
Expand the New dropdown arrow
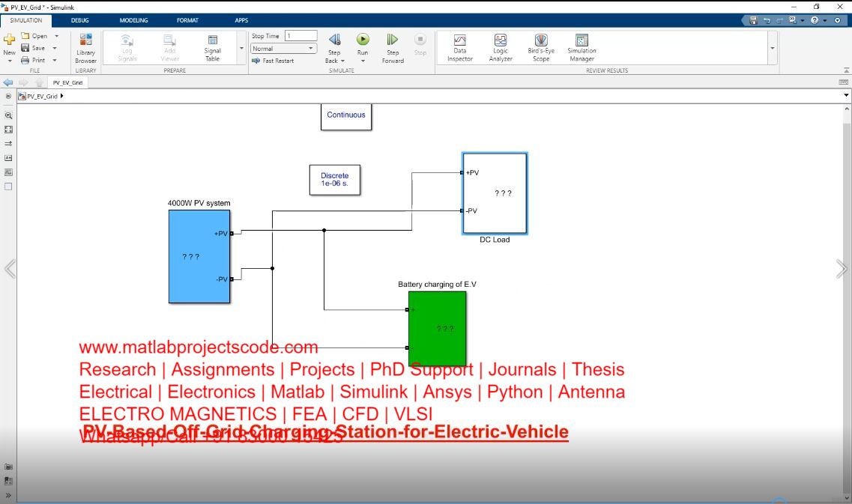click(x=9, y=61)
